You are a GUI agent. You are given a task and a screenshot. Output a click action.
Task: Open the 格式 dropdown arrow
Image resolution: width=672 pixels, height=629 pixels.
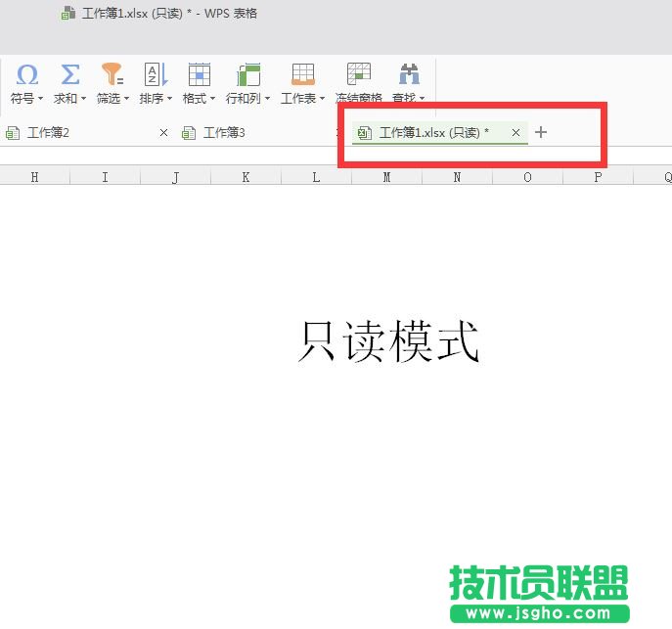212,99
